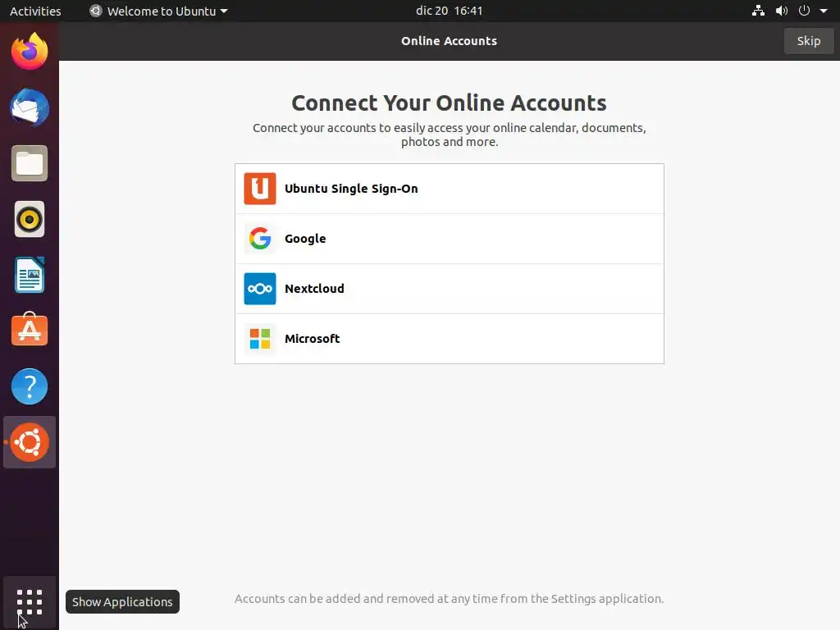The height and width of the screenshot is (630, 840).
Task: Click the power icon in top bar
Action: tap(804, 11)
